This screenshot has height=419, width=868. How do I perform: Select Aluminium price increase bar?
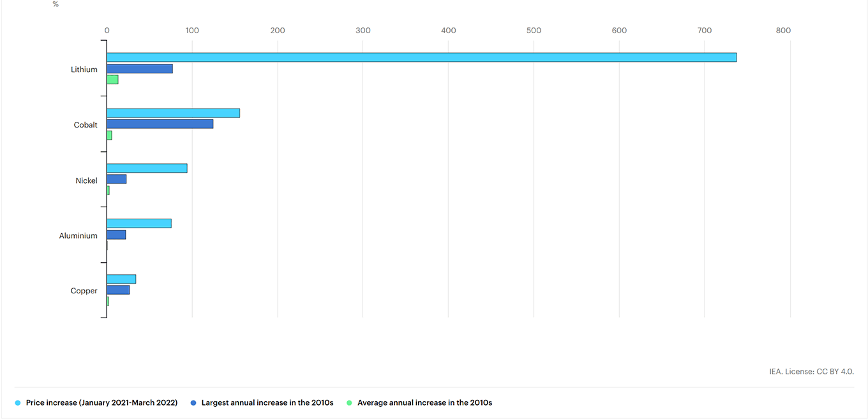click(x=138, y=223)
